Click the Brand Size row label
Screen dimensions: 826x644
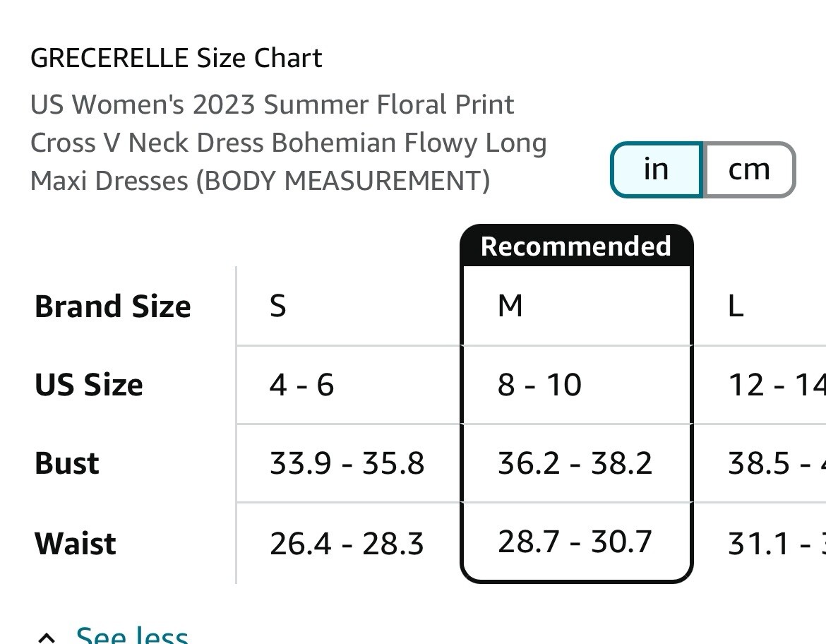point(113,306)
